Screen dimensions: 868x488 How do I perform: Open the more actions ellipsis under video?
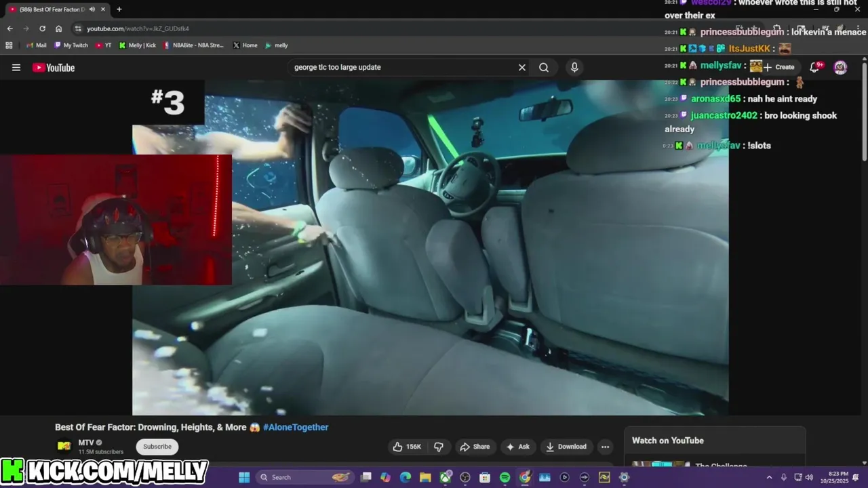[x=605, y=447]
